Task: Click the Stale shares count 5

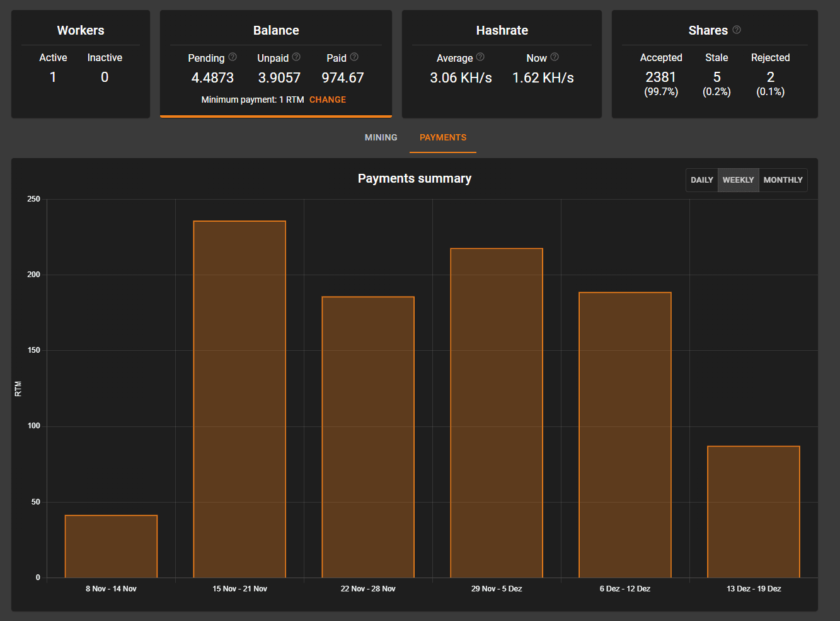Action: tap(716, 77)
